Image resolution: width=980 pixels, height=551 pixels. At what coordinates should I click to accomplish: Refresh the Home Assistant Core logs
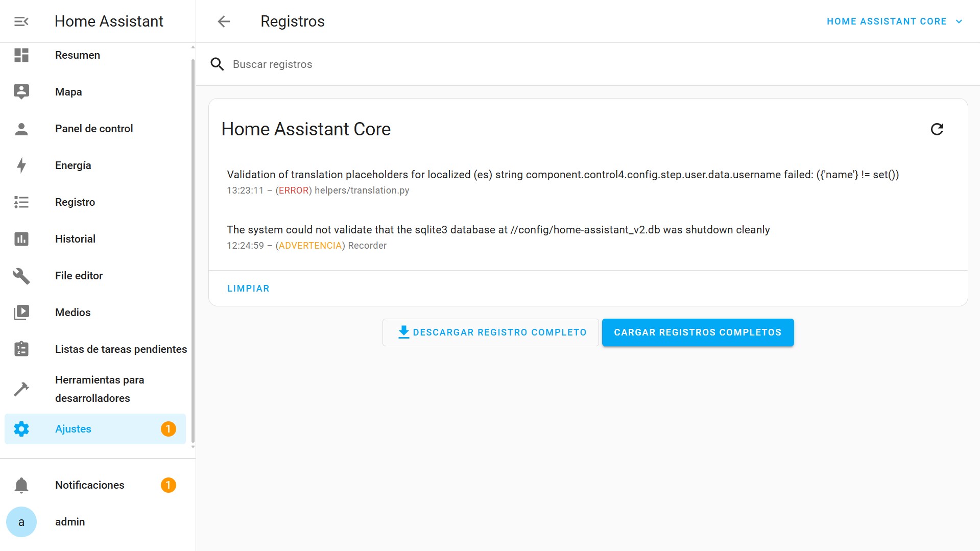point(937,129)
